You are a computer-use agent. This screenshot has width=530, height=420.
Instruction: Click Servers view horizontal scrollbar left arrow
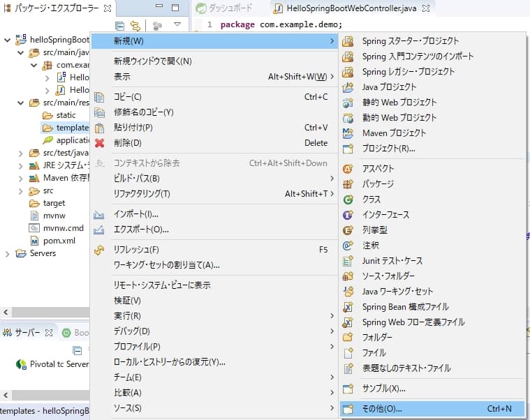point(6,395)
